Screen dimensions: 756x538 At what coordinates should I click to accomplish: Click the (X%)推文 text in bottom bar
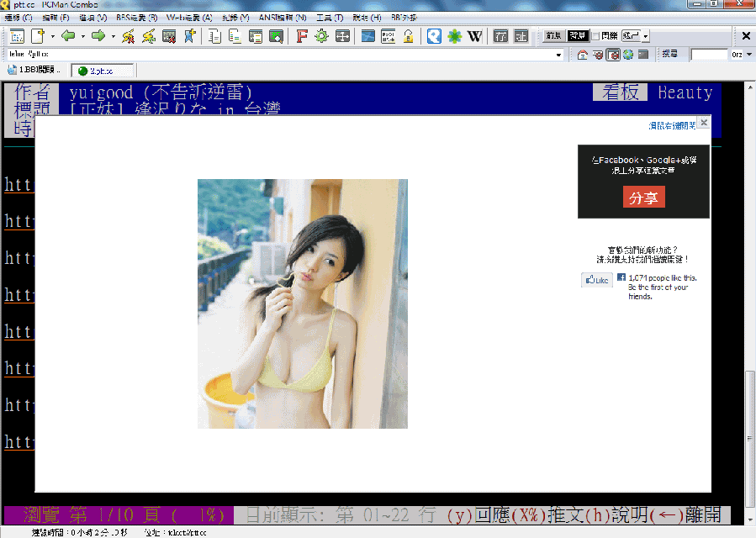point(547,514)
